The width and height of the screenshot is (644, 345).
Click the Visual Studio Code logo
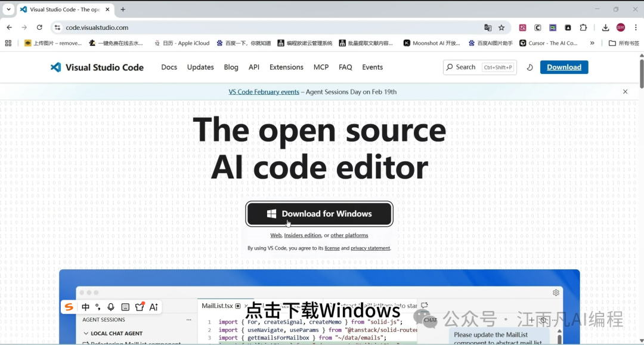[x=97, y=67]
